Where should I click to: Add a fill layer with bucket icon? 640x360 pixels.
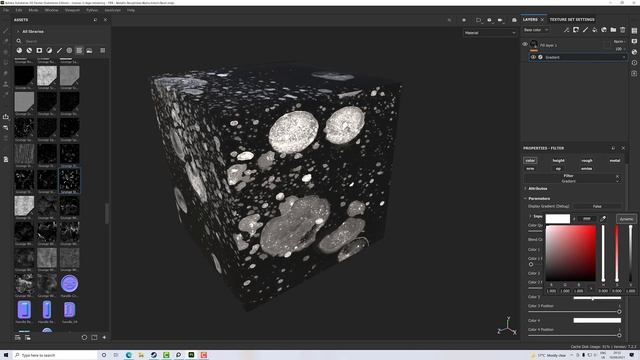[594, 30]
